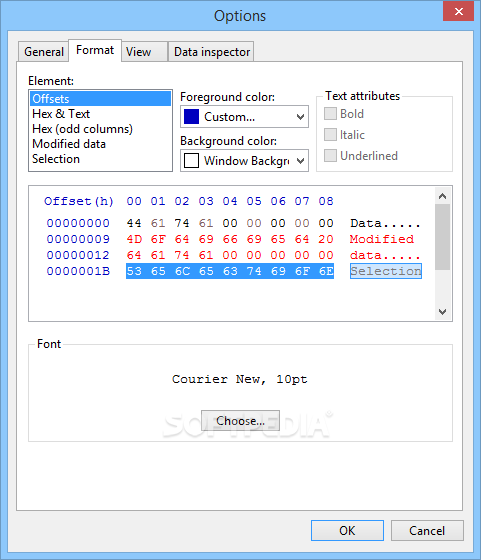Viewport: 481px width, 560px height.
Task: Open the Data inspector tab
Action: coord(211,52)
